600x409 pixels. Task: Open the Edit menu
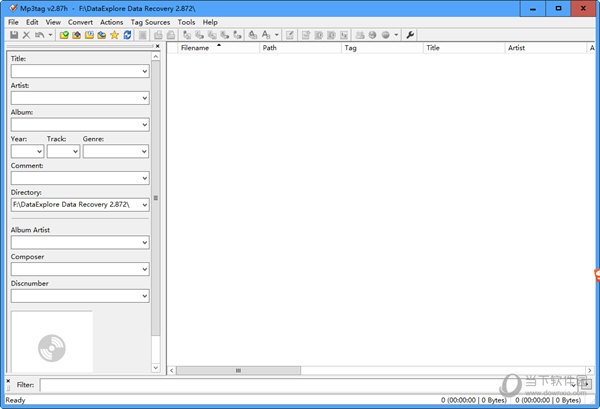point(32,22)
